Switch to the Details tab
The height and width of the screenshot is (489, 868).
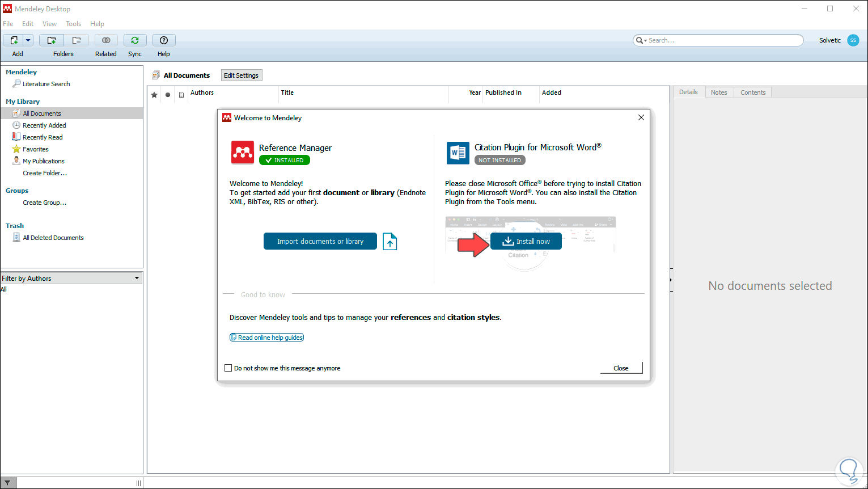coord(689,92)
